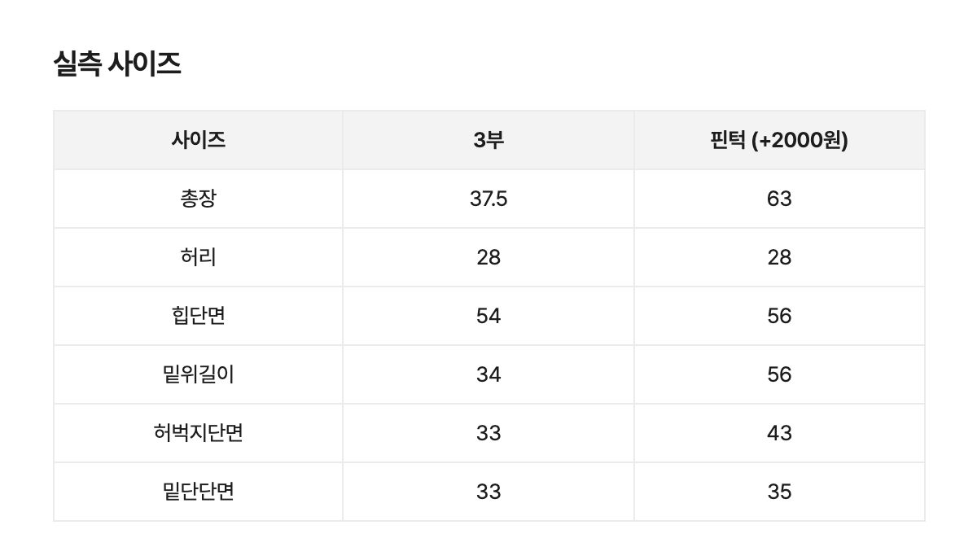Click 허리 value 28 under 핀턱
Screen dimensions: 977x560
tap(779, 257)
